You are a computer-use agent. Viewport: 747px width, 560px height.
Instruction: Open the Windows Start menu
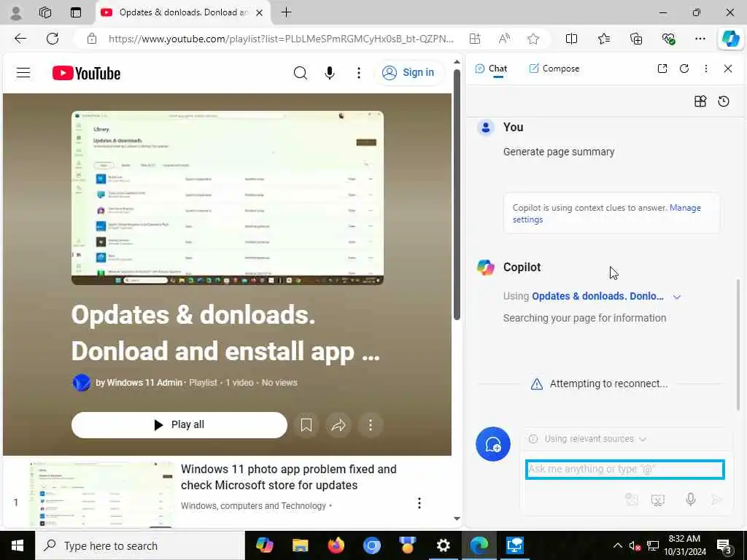(x=18, y=545)
